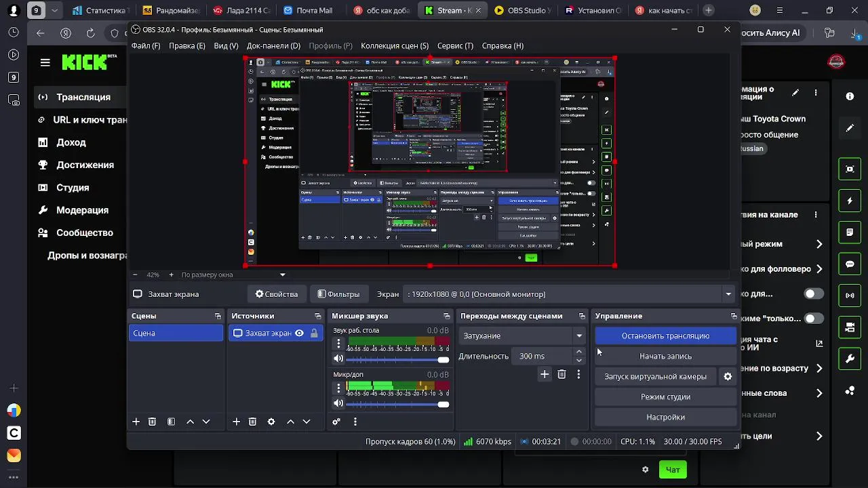Toggle visibility eye of Захват экрана source
The width and height of the screenshot is (868, 488).
click(299, 333)
